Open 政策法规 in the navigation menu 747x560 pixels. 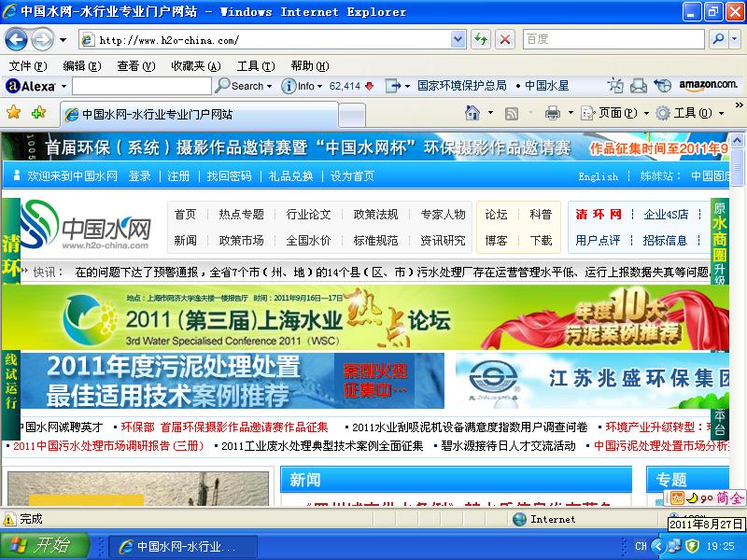[376, 215]
